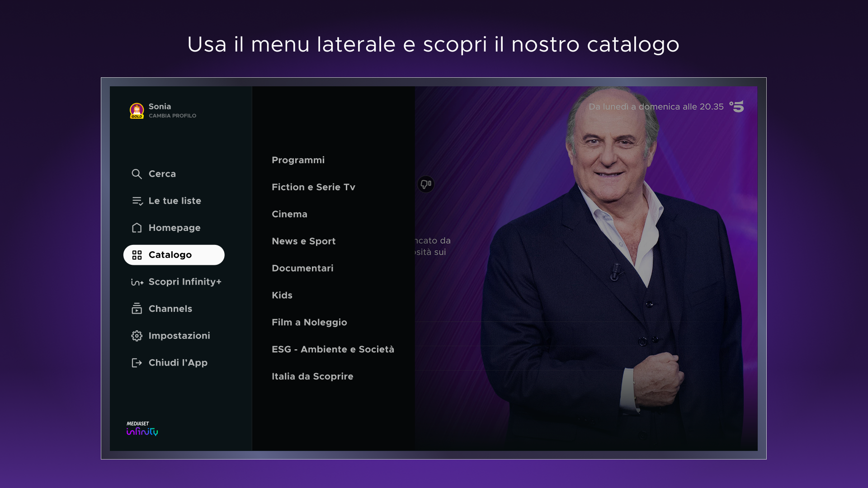This screenshot has height=488, width=868.
Task: Click the Cambia Profilo link
Action: tap(172, 116)
